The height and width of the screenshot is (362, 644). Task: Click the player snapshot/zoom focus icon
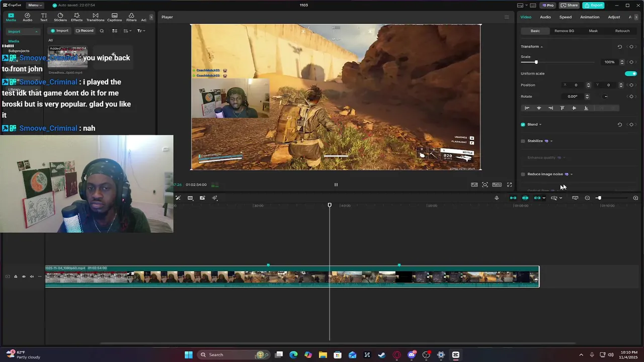point(485,185)
